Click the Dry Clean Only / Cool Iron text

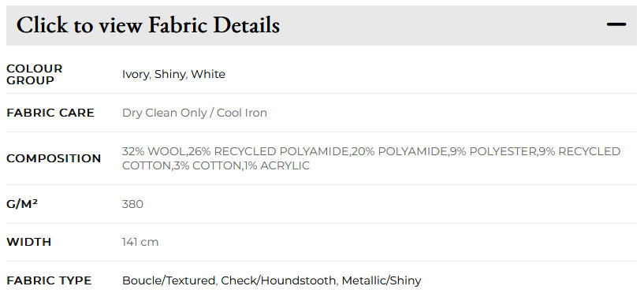point(195,113)
